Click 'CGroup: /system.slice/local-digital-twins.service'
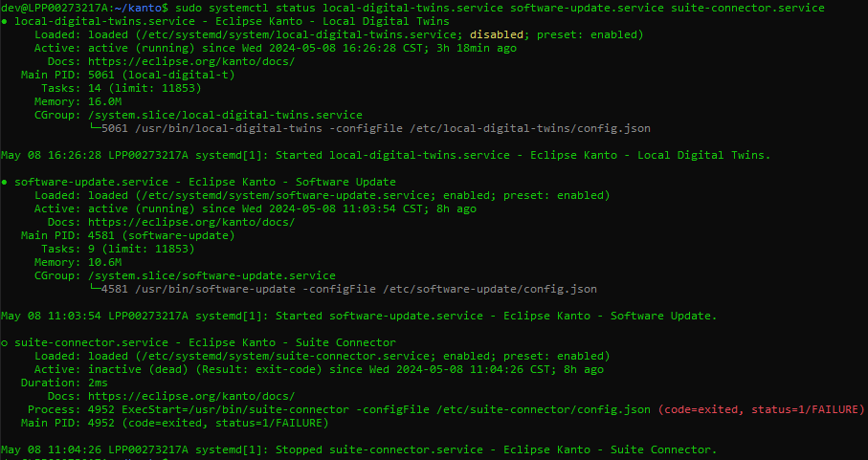Viewport: 868px width, 460px height. click(198, 115)
